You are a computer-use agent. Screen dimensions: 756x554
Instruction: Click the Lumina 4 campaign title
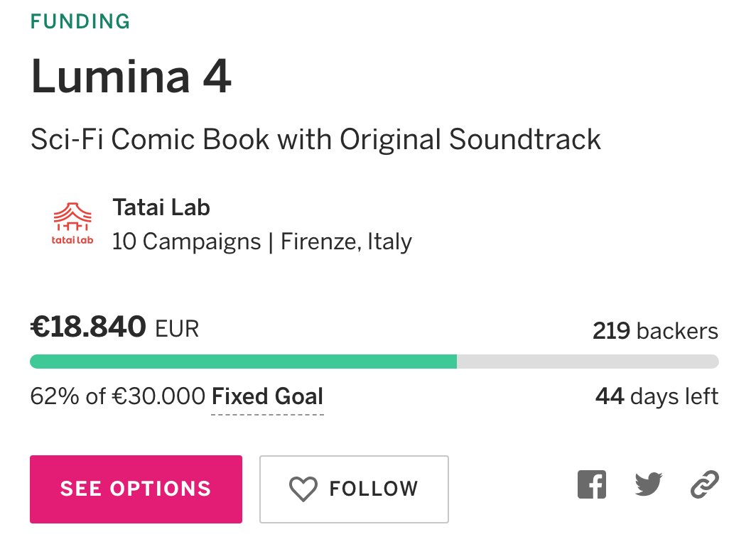point(131,77)
